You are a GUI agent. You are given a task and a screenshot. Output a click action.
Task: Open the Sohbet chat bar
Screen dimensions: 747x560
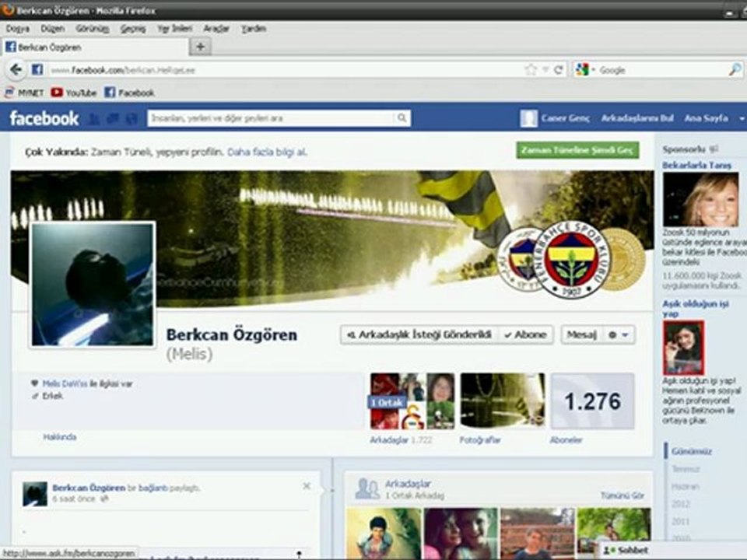(673, 551)
